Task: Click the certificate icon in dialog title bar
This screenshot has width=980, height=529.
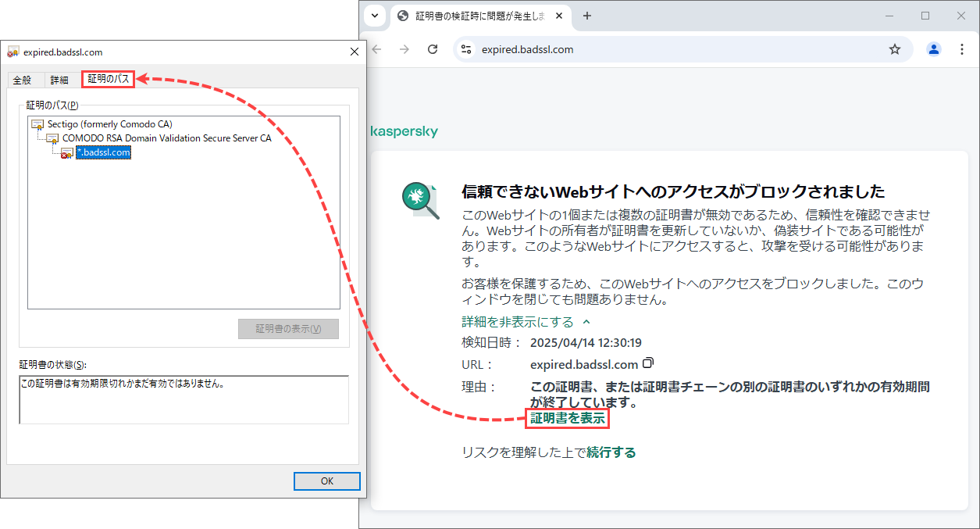Action: click(x=12, y=52)
